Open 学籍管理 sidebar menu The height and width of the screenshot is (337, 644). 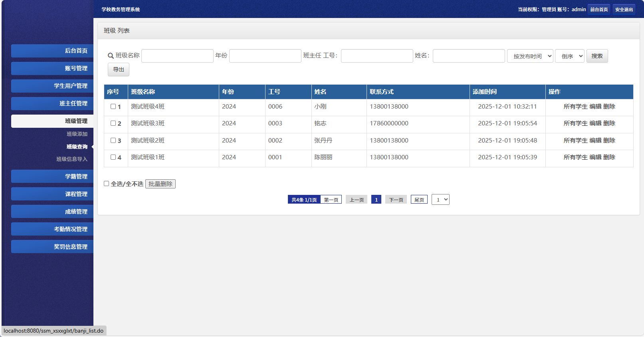coord(52,176)
